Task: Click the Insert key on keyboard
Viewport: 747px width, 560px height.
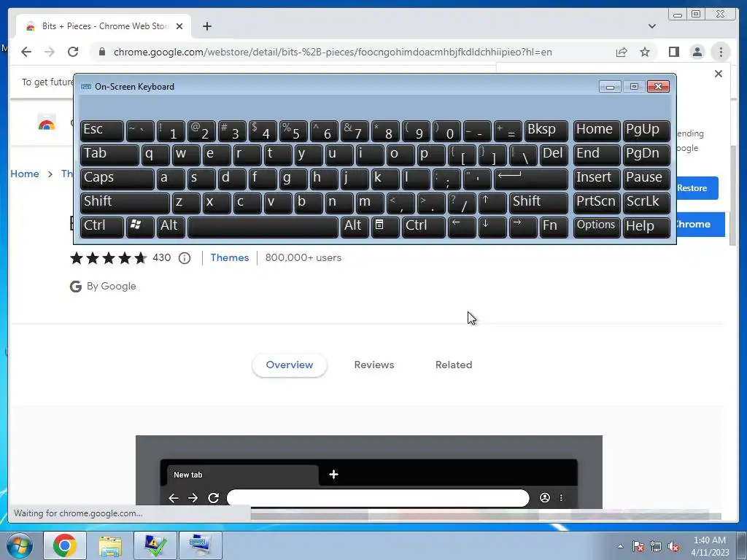Action: click(x=597, y=179)
